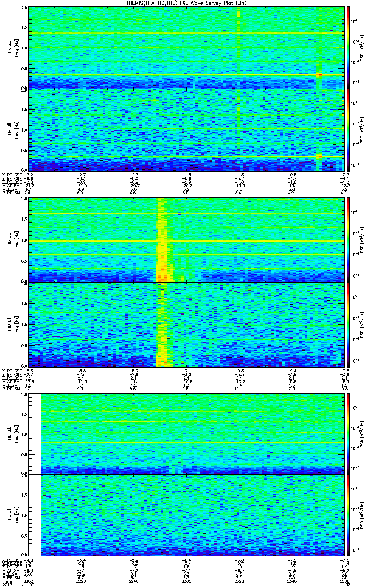
Task: Click the THD B-parallel freq [Hz] axis label
Action: pos(16,324)
